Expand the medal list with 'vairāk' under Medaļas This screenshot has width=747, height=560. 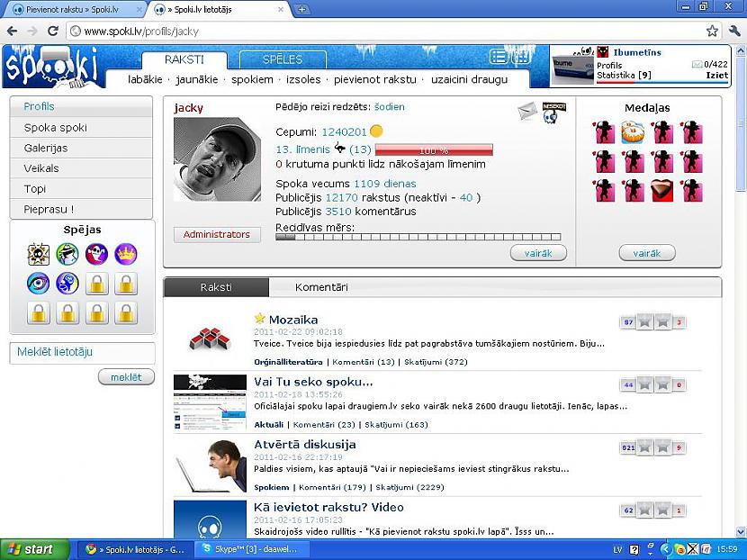pyautogui.click(x=647, y=253)
